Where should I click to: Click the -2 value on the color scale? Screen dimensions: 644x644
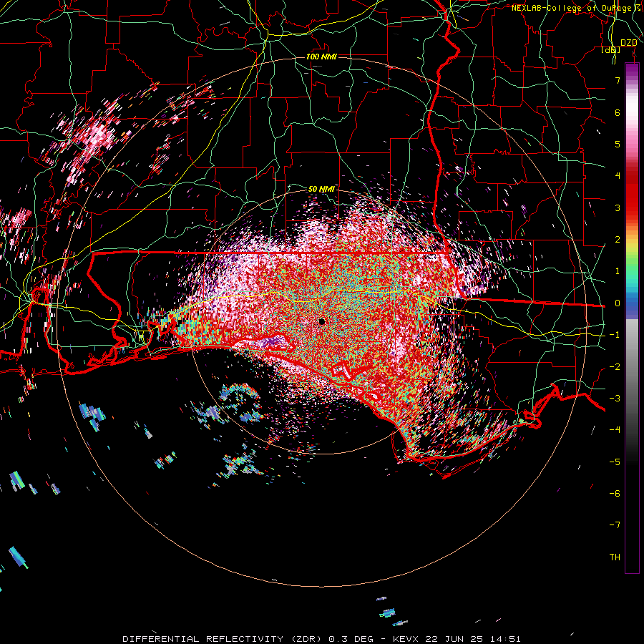coord(615,367)
